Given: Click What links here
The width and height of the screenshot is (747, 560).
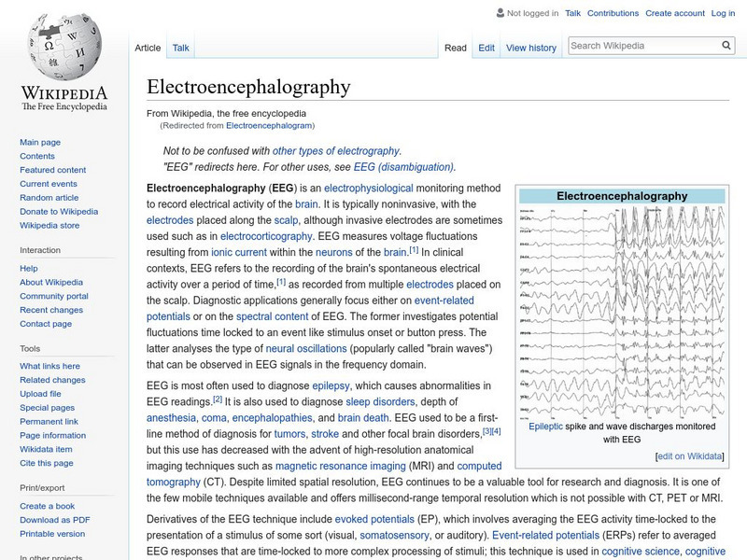Looking at the screenshot, I should 49,366.
